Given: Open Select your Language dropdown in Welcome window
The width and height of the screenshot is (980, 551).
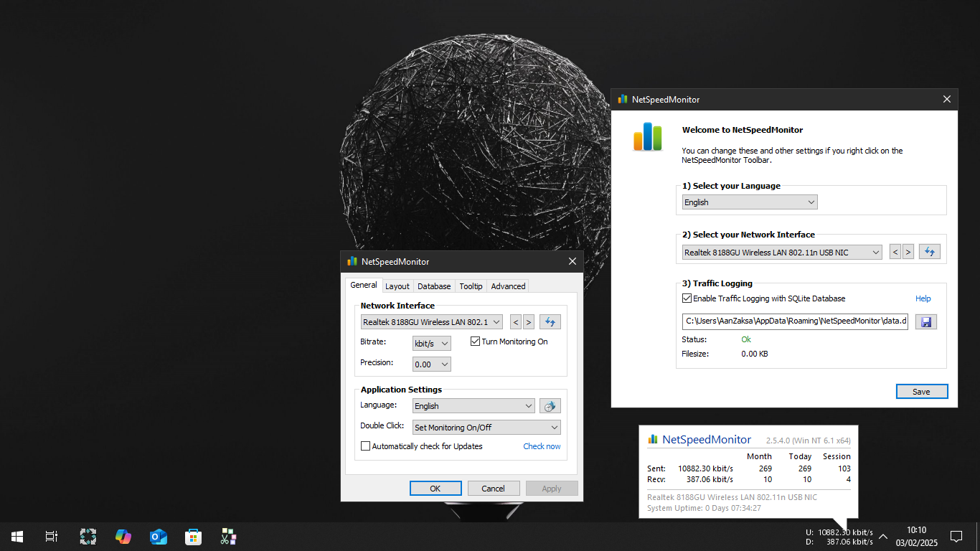Looking at the screenshot, I should coord(750,202).
